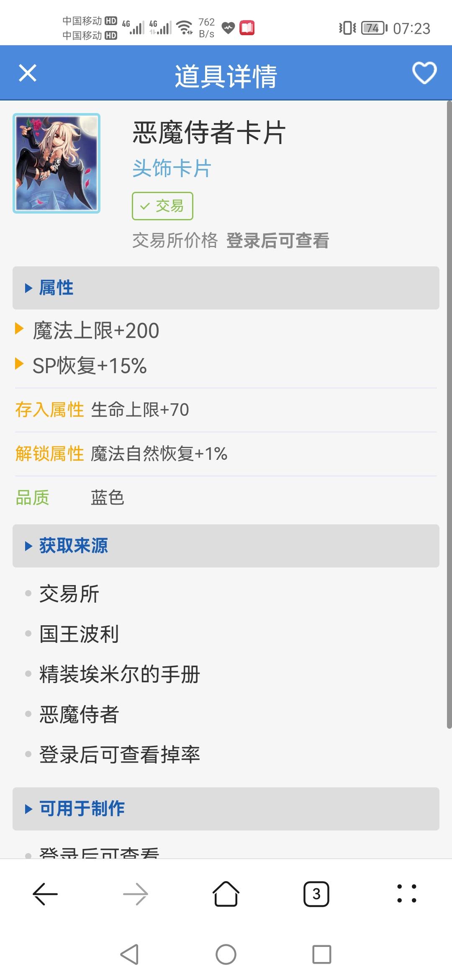
Task: Go to browser home page icon
Action: 226,894
